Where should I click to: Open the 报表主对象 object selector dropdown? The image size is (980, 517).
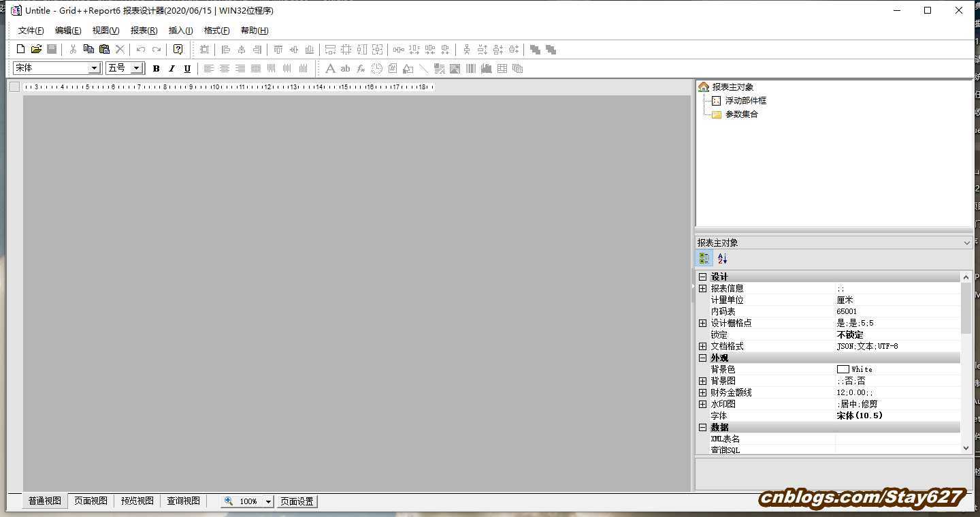(967, 243)
